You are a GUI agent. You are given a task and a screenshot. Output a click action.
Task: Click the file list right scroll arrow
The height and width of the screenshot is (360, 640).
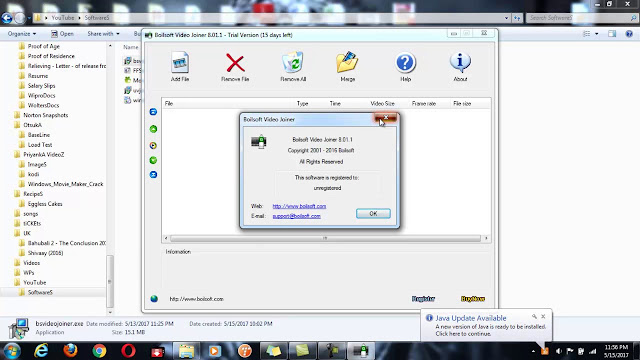click(486, 238)
